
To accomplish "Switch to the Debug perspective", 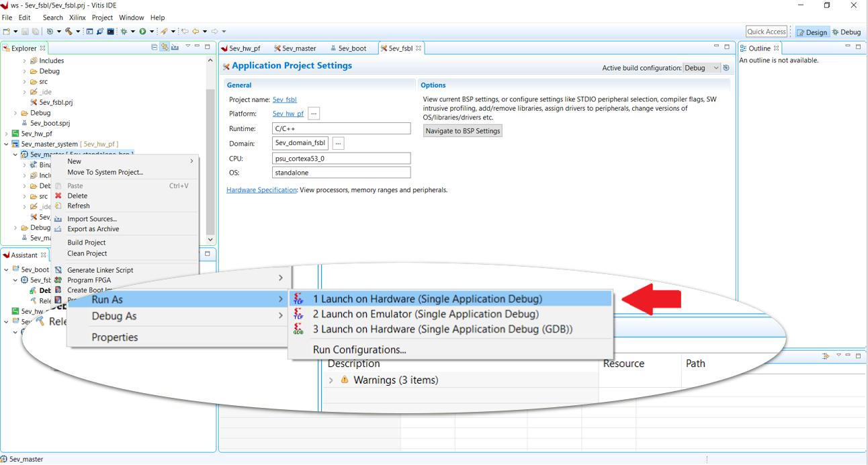I will 847,32.
